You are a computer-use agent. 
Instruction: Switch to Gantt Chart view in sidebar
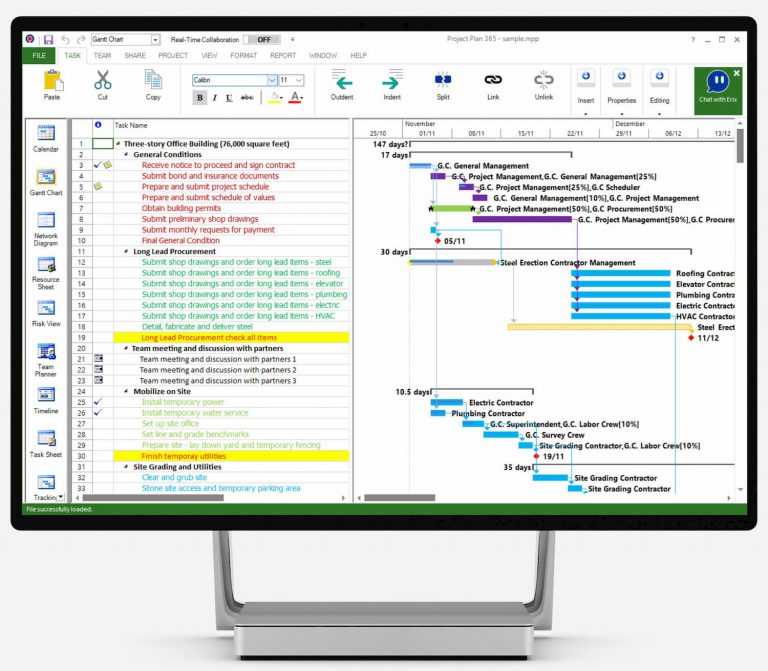click(x=46, y=181)
